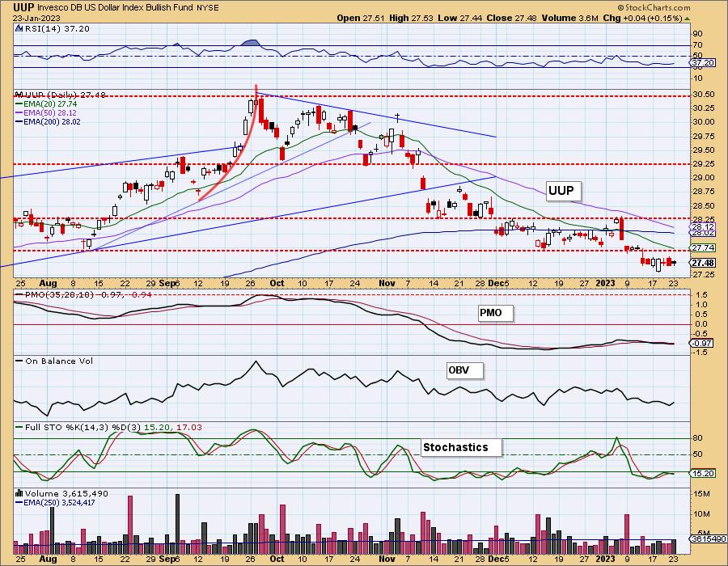Click the 29.25 price axis label
Image resolution: width=728 pixels, height=566 pixels.
[x=704, y=164]
